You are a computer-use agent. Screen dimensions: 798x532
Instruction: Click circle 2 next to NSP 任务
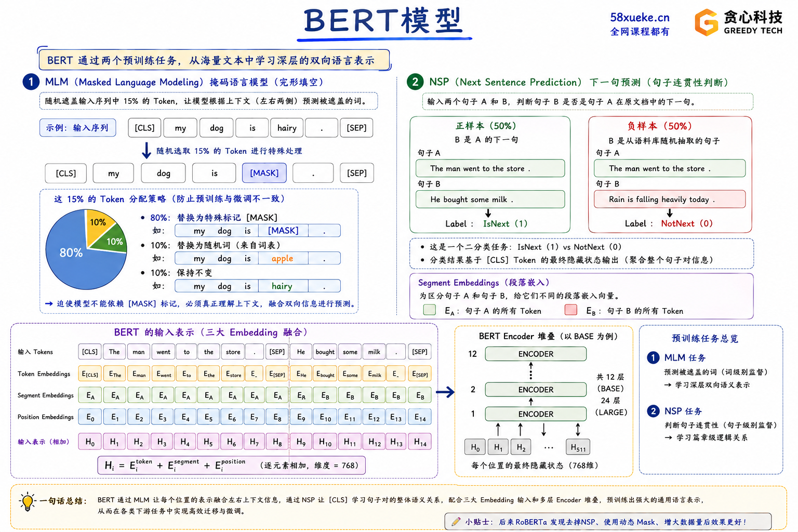tap(653, 411)
